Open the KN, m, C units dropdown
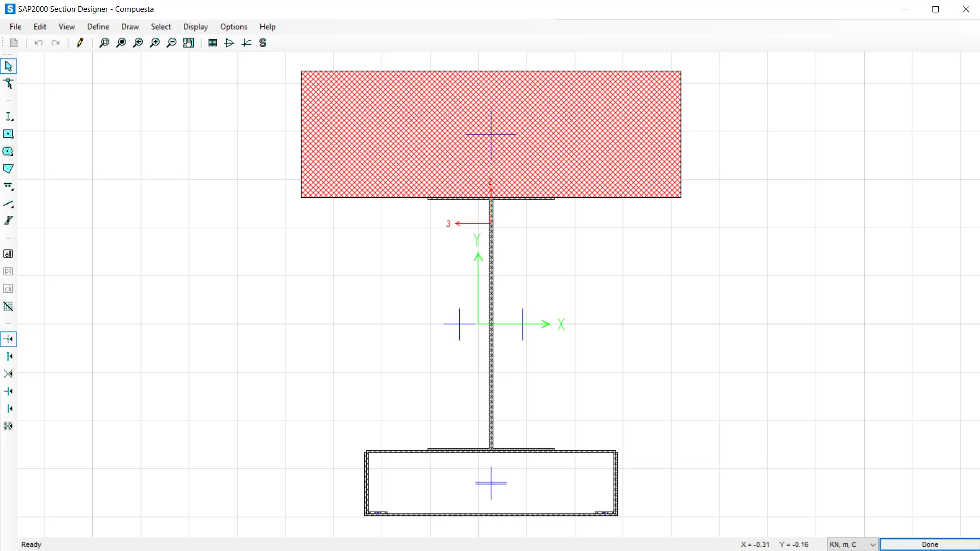 852,544
